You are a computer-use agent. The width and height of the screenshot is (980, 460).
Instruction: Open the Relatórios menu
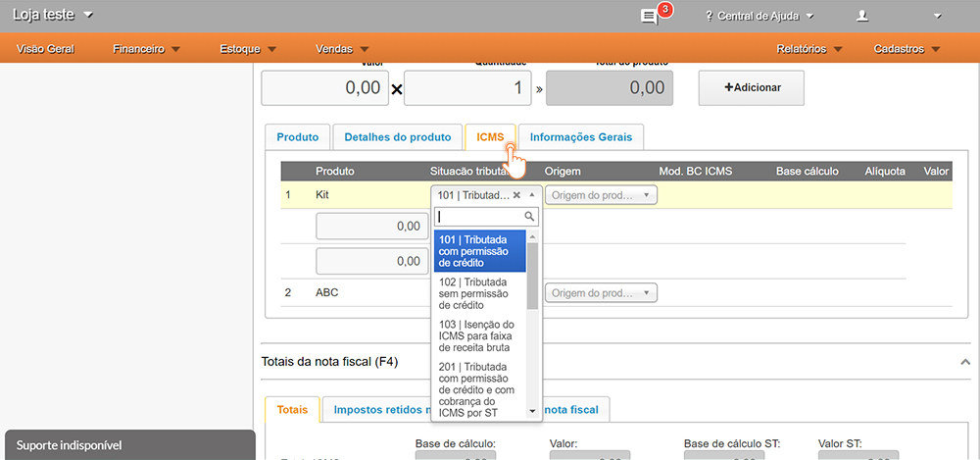[808, 48]
